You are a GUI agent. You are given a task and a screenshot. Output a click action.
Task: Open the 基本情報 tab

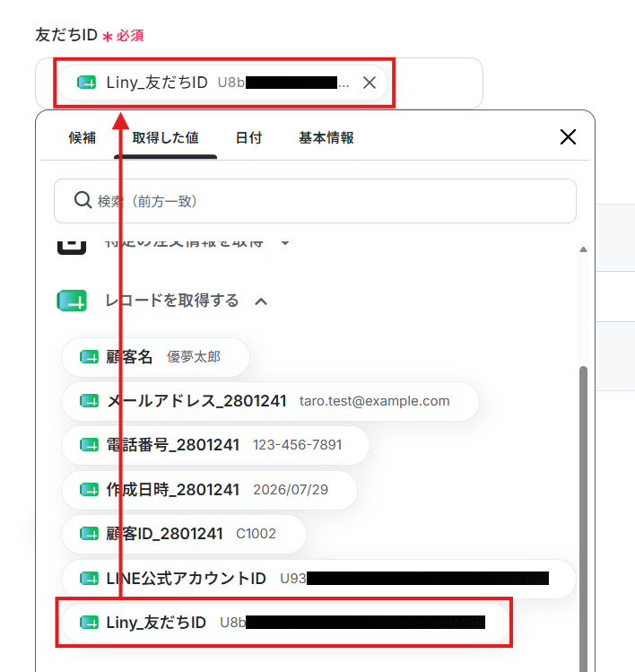[x=326, y=138]
